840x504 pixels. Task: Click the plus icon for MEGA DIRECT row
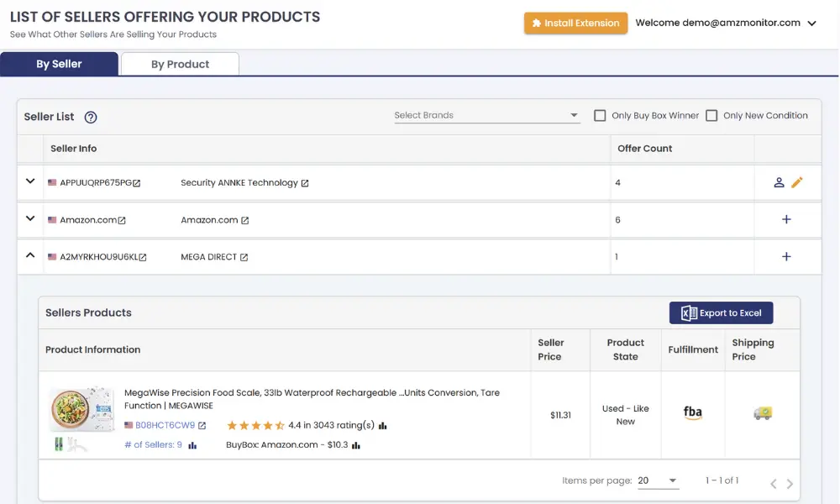click(x=786, y=256)
